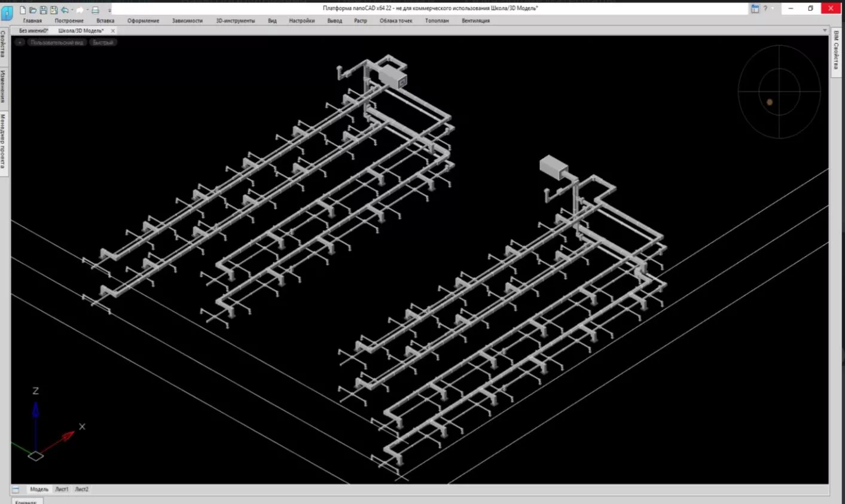Expand the Undo history dropdown arrow
The width and height of the screenshot is (845, 504).
(x=72, y=9)
